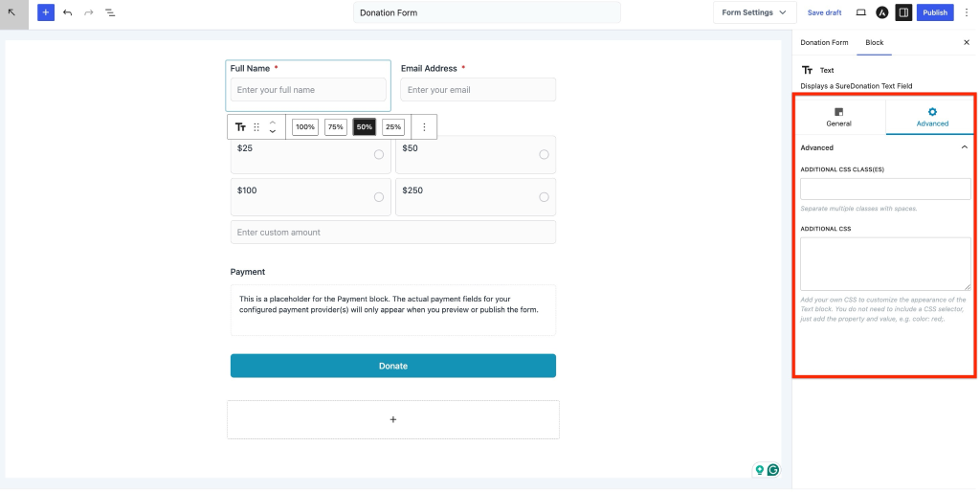
Task: Click the Full Name input field
Action: tap(308, 89)
